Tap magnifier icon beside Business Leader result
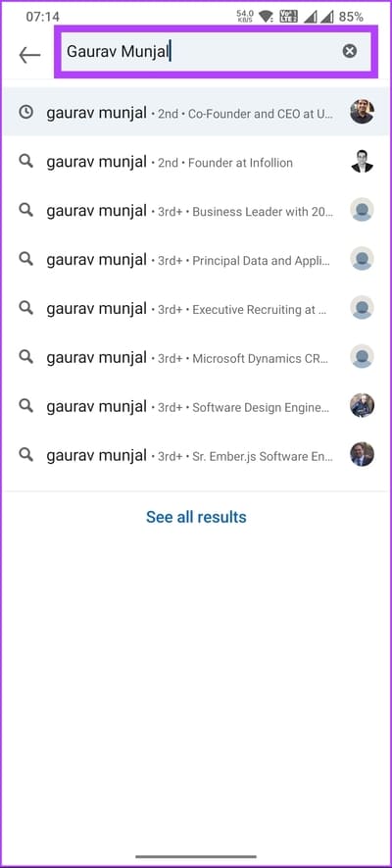Screen dimensions: 392x868 click(26, 210)
